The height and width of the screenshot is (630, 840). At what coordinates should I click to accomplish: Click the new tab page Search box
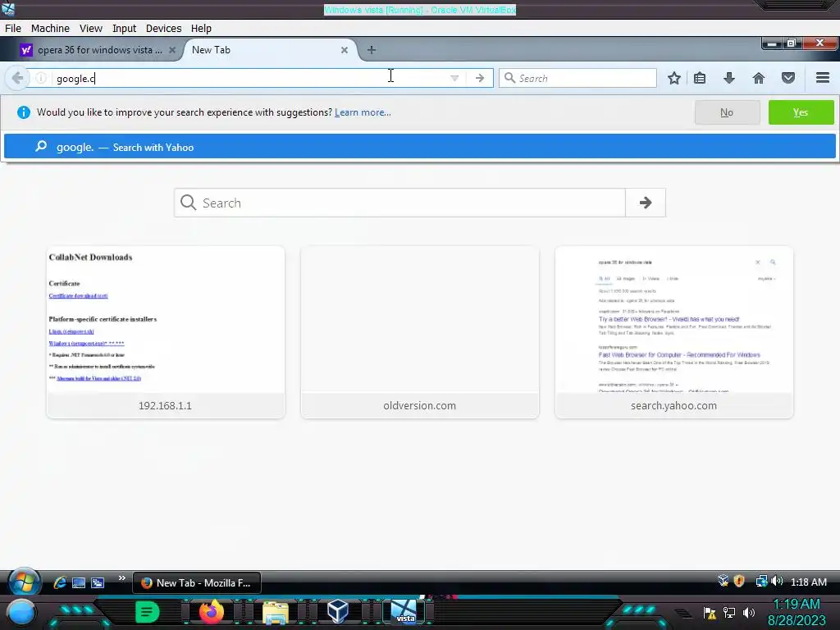(399, 203)
